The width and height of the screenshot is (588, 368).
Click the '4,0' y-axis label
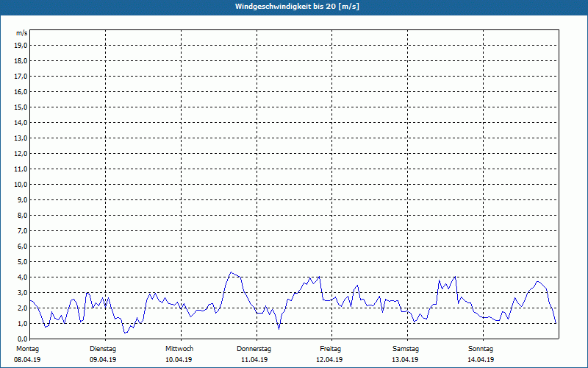[22, 277]
